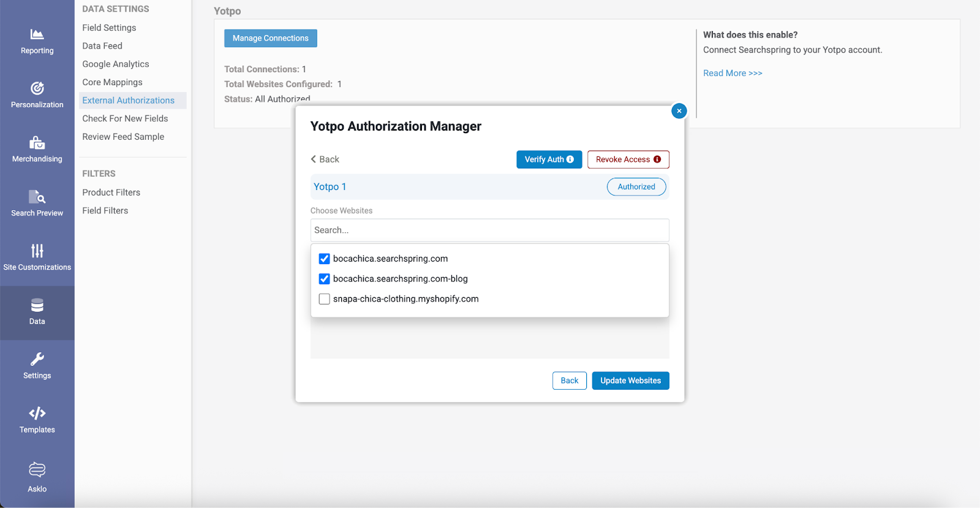This screenshot has width=980, height=508.
Task: Open Google Analytics settings
Action: (116, 64)
